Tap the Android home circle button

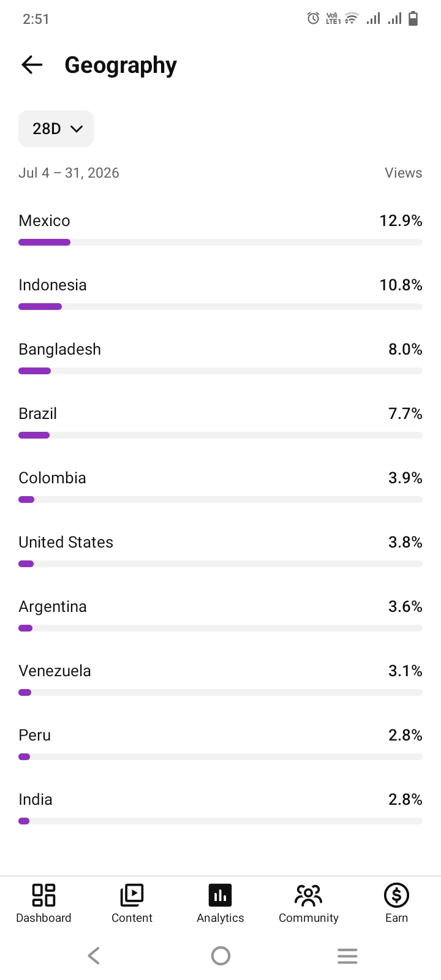point(221,956)
